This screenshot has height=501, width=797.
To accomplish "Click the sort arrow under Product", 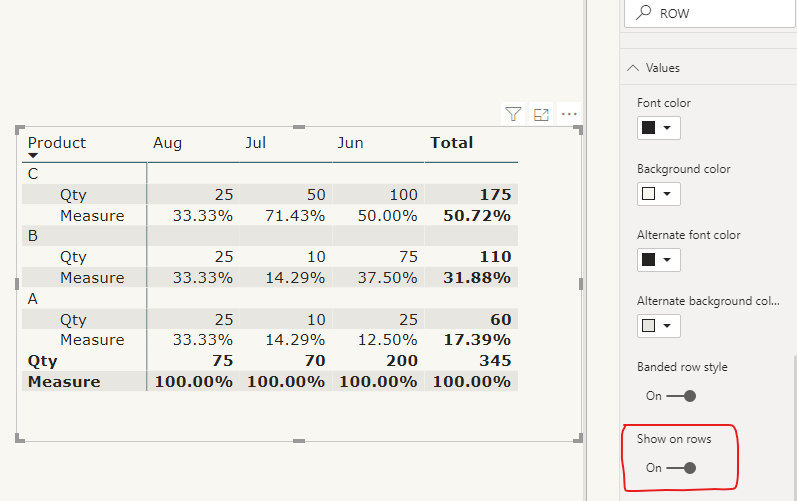I will [33, 155].
